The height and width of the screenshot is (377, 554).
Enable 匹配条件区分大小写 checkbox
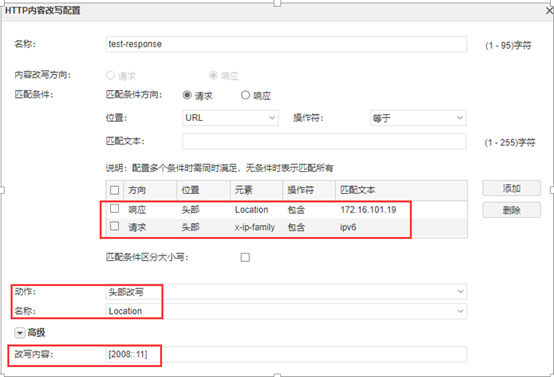click(x=245, y=257)
